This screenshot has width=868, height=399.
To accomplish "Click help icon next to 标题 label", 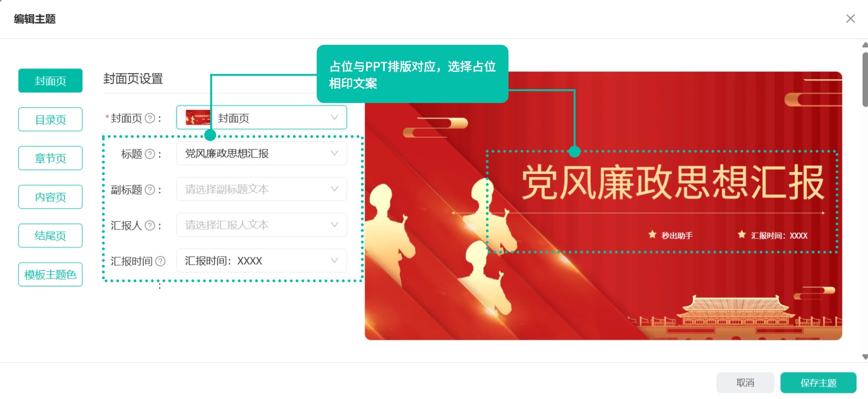I will tap(150, 154).
